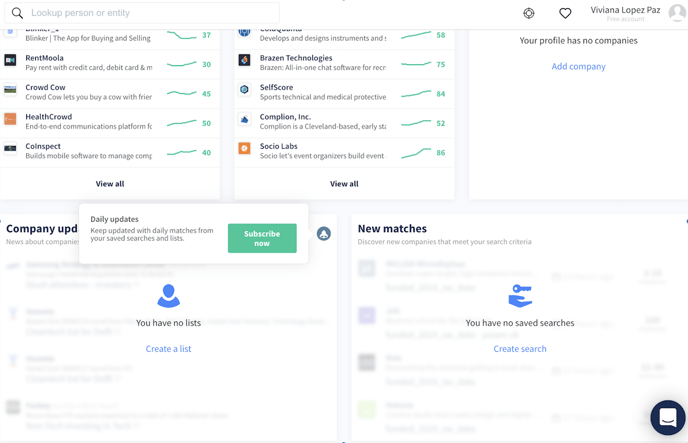Image resolution: width=688 pixels, height=443 pixels.
Task: Open the target crosshair icon in header
Action: tap(529, 13)
